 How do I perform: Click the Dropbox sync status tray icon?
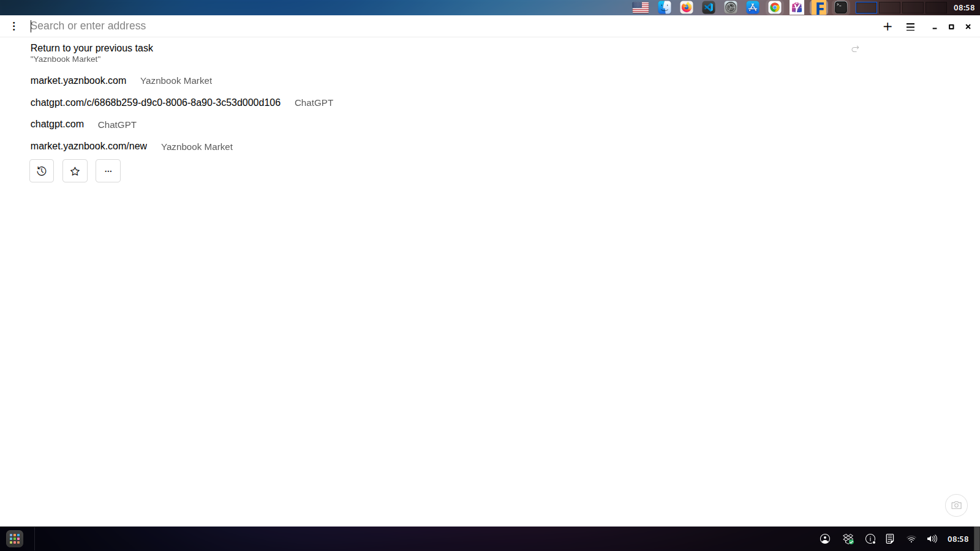point(848,539)
